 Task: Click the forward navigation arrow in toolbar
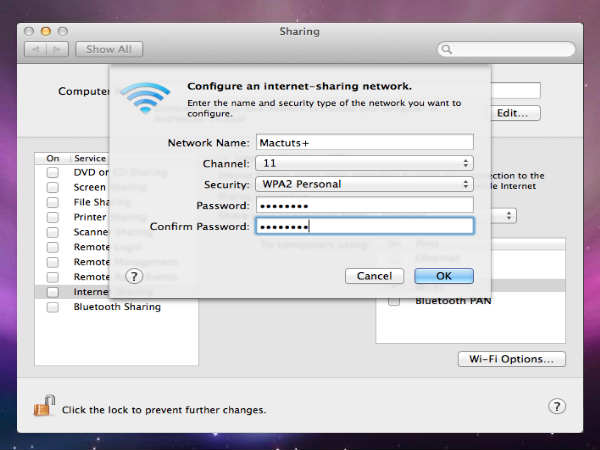coord(62,48)
